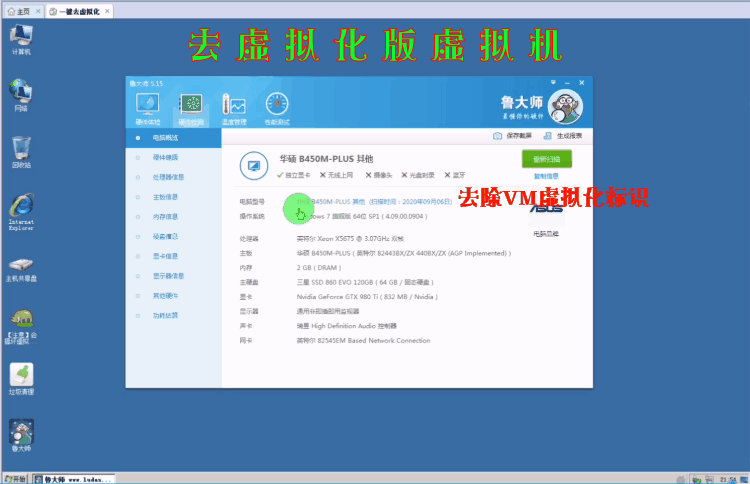The image size is (750, 484).
Task: Open 其他硬件 in the sidebar
Action: (165, 296)
